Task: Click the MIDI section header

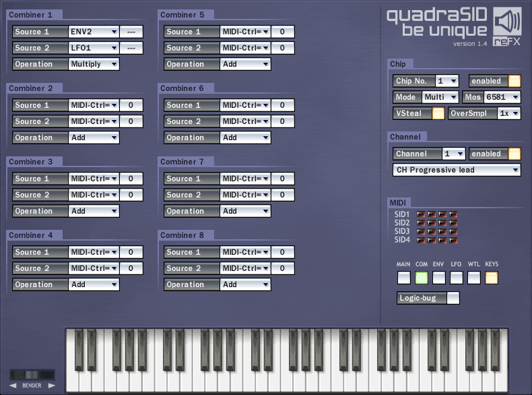Action: click(397, 203)
